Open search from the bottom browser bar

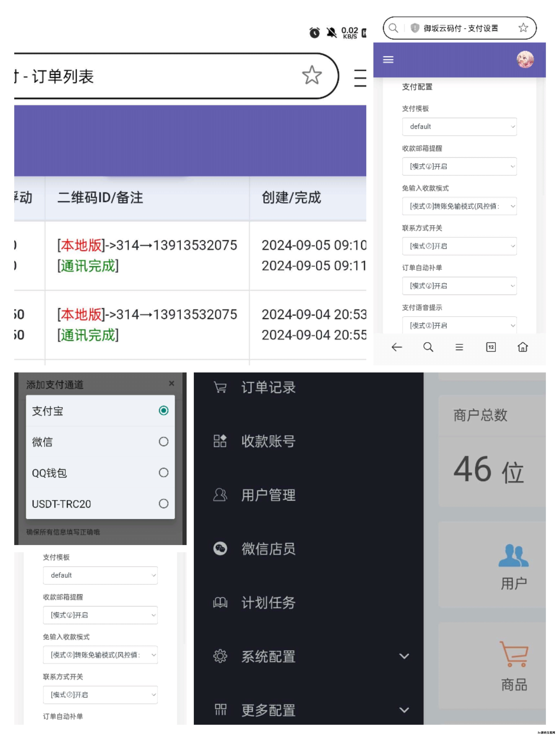(x=428, y=347)
